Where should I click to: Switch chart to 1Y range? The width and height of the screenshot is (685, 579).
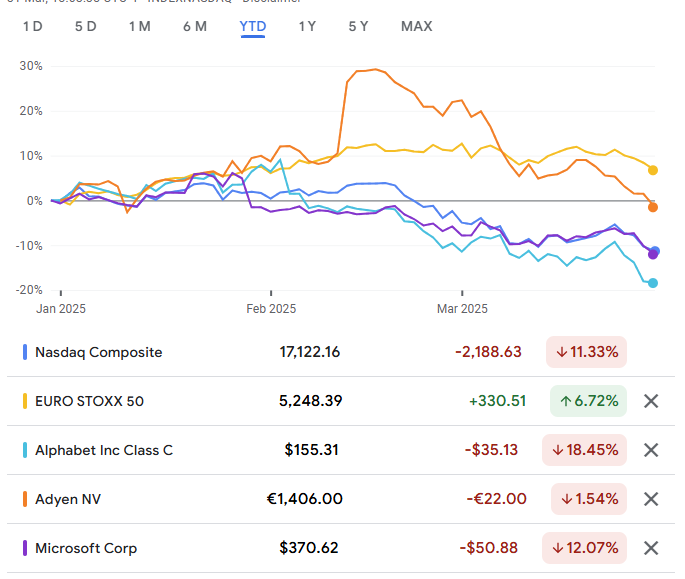point(308,26)
